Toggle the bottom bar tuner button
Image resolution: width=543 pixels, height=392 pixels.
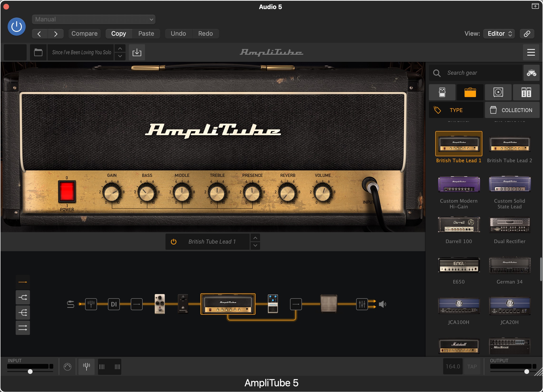point(87,367)
